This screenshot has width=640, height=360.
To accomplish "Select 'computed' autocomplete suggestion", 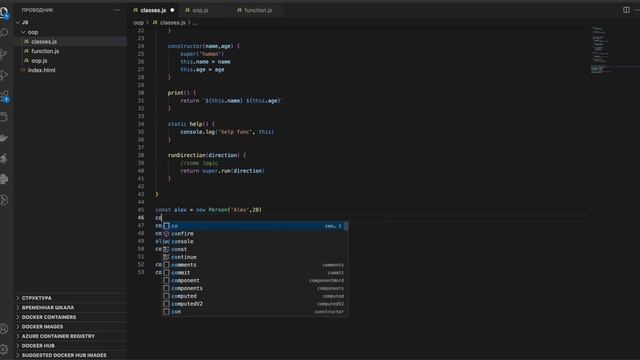I will pyautogui.click(x=253, y=296).
